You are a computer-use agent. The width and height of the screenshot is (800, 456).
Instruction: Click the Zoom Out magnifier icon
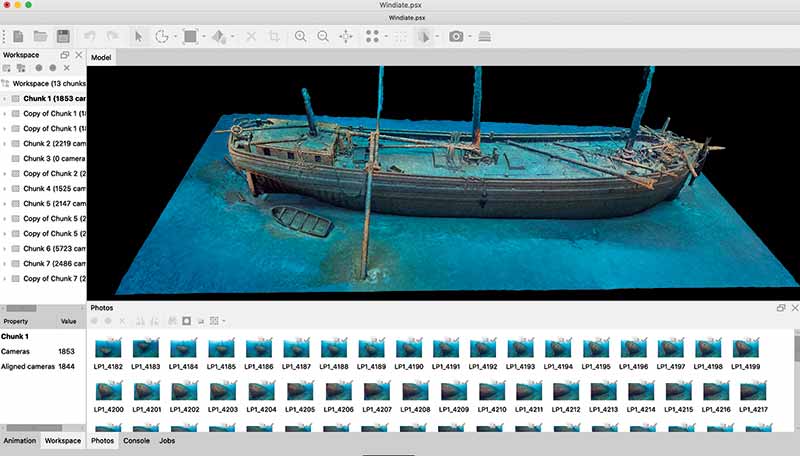click(323, 36)
